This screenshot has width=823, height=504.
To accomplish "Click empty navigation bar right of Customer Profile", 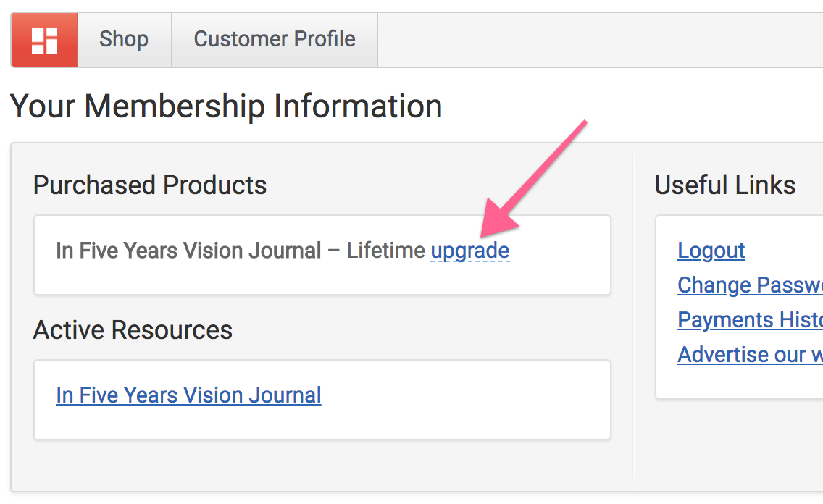I will 598,40.
